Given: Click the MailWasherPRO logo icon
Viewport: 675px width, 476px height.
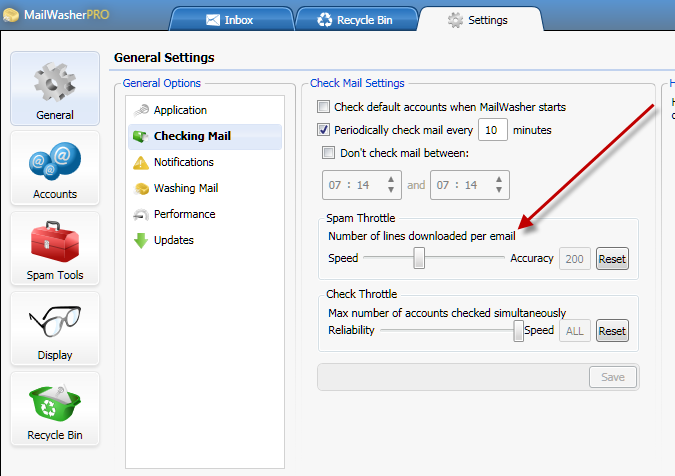Looking at the screenshot, I should point(11,15).
